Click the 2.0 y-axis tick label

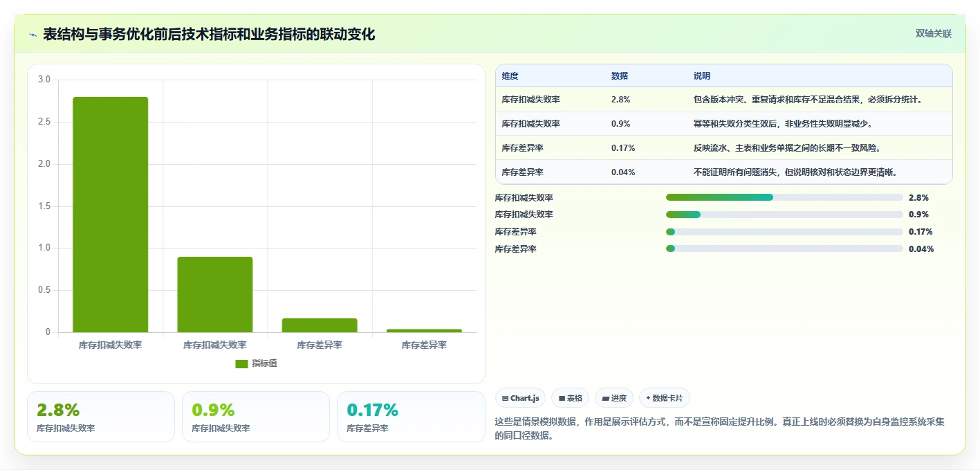(44, 164)
